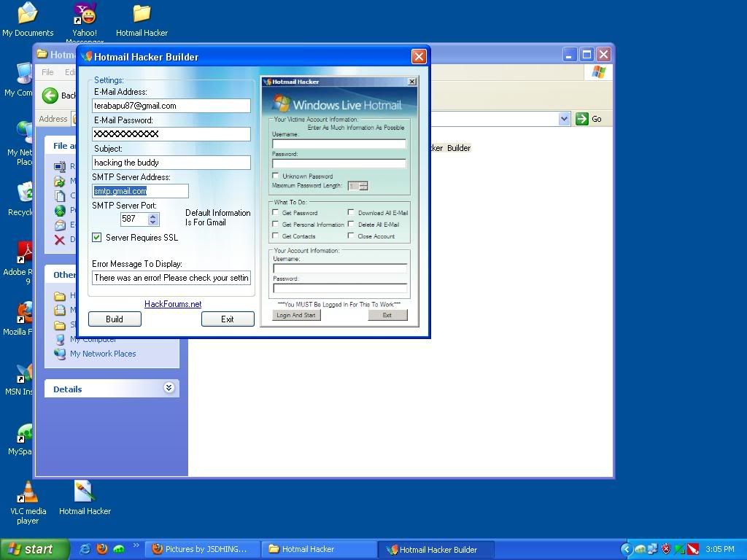The height and width of the screenshot is (560, 747).
Task: Switch to Hotmail Hacker folder taskbar button
Action: (x=320, y=549)
